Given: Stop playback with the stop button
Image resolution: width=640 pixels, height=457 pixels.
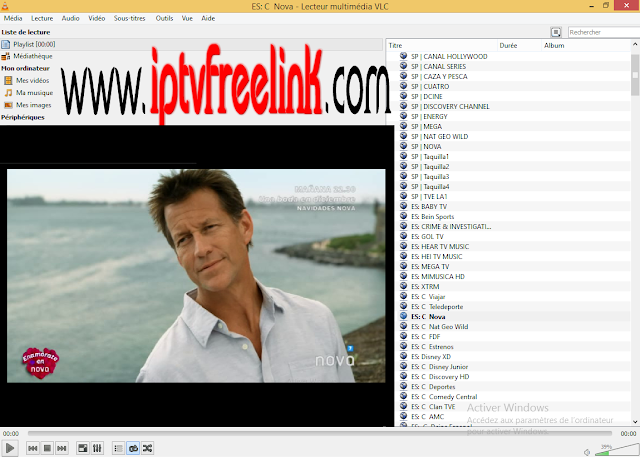Looking at the screenshot, I should coord(47,448).
